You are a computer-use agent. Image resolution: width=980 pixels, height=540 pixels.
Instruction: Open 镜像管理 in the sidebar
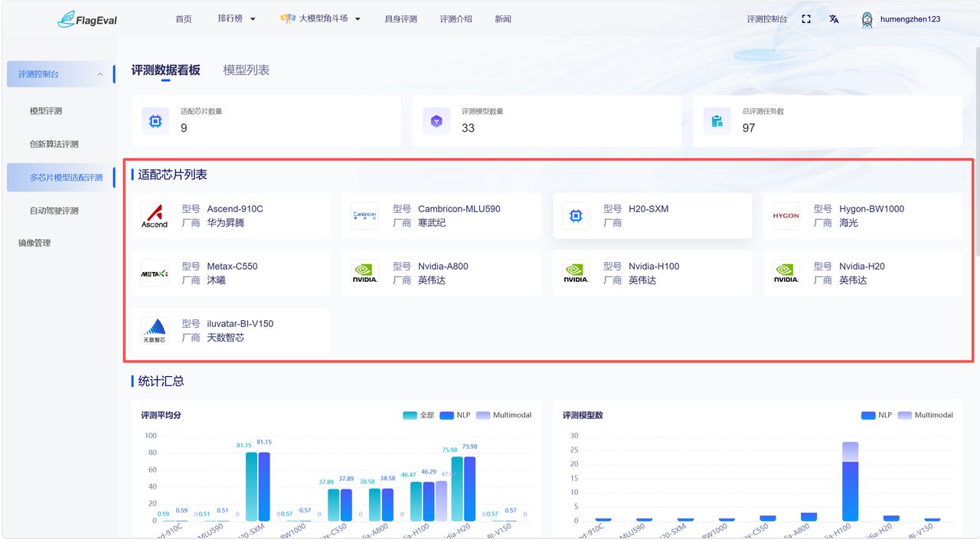click(x=34, y=243)
